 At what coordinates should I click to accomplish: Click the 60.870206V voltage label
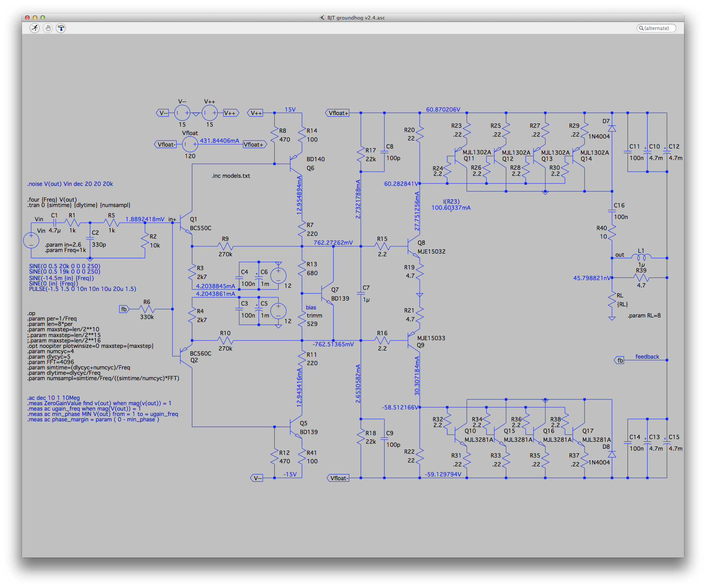tap(443, 110)
